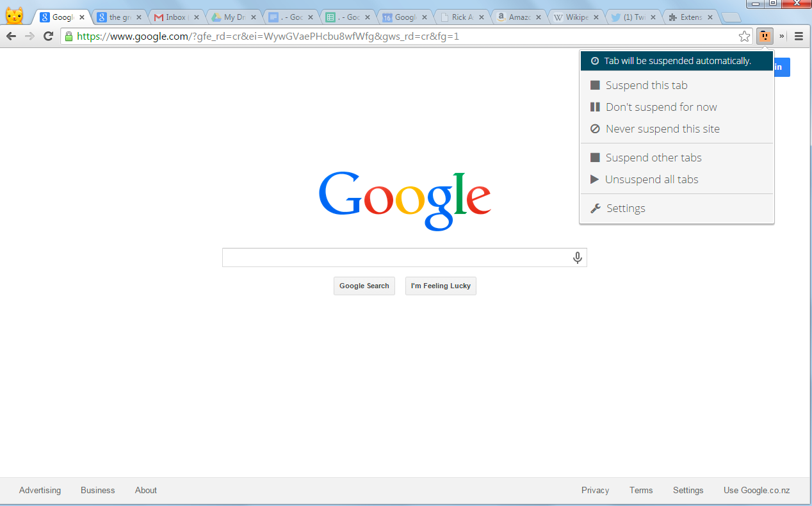The image size is (812, 506).
Task: Click the microphone voice search icon
Action: [577, 257]
